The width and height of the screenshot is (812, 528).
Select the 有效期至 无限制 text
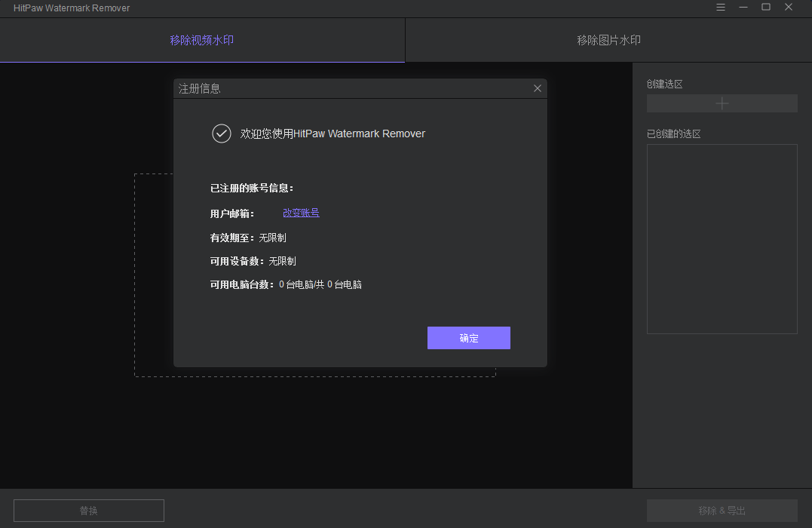point(248,238)
